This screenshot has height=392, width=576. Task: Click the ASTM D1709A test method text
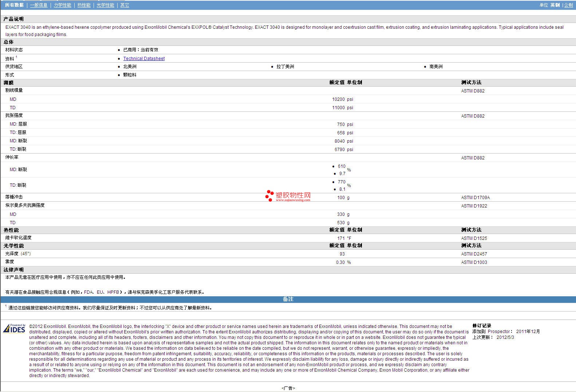point(475,198)
